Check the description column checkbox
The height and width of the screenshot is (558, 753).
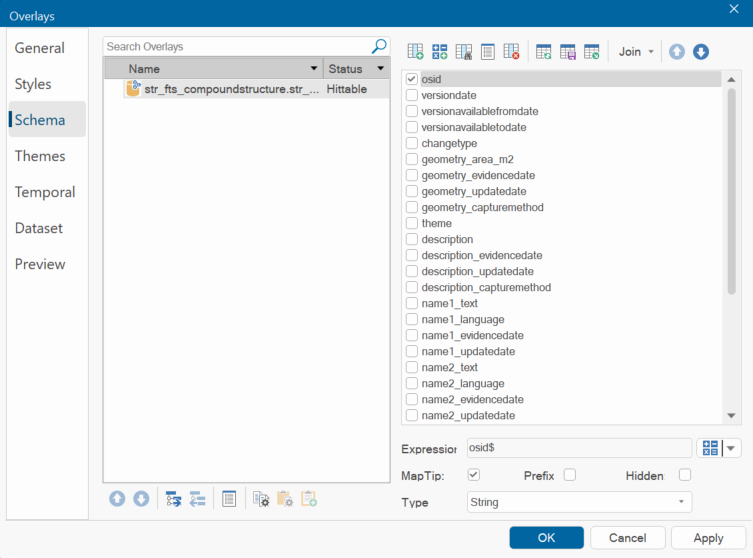coord(412,239)
